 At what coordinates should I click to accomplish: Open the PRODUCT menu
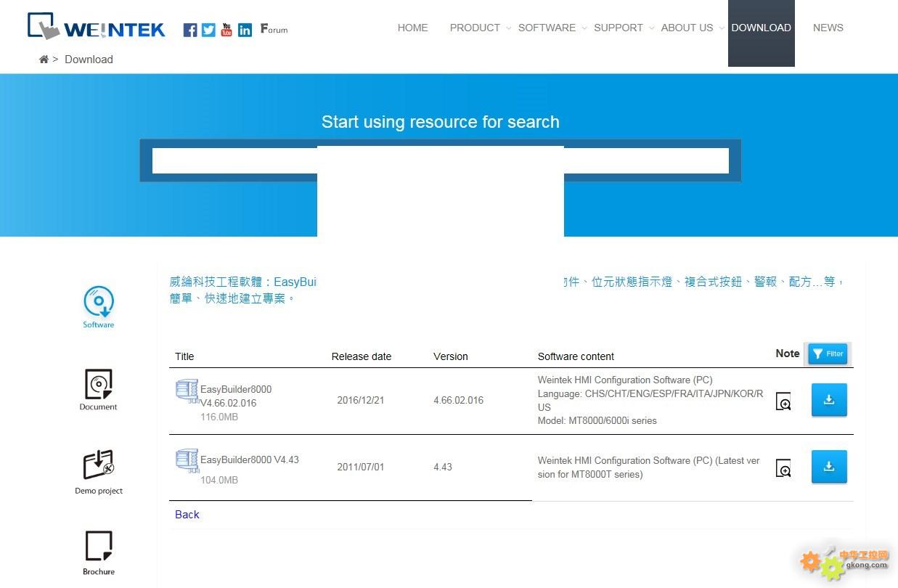click(475, 28)
